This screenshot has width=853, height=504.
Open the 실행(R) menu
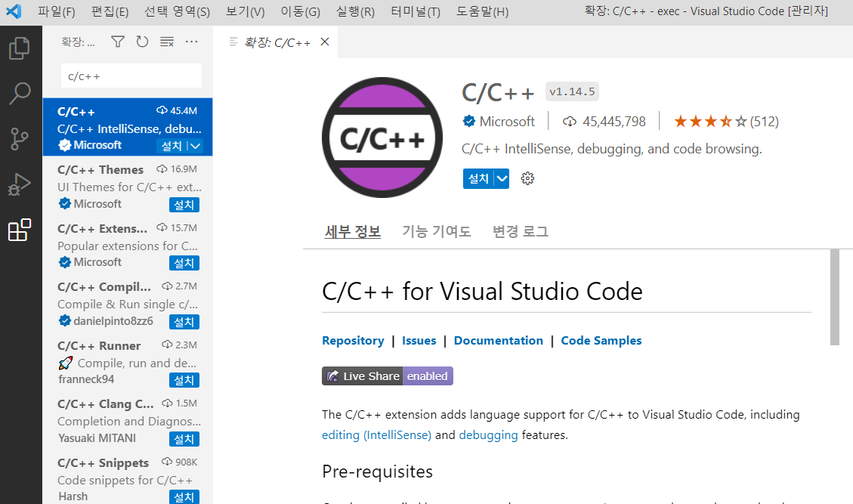[x=355, y=11]
